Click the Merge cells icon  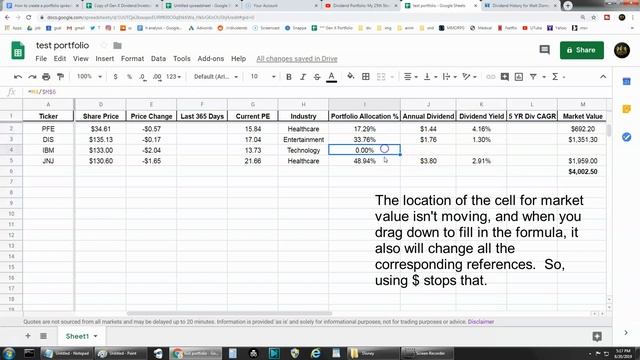click(x=381, y=77)
